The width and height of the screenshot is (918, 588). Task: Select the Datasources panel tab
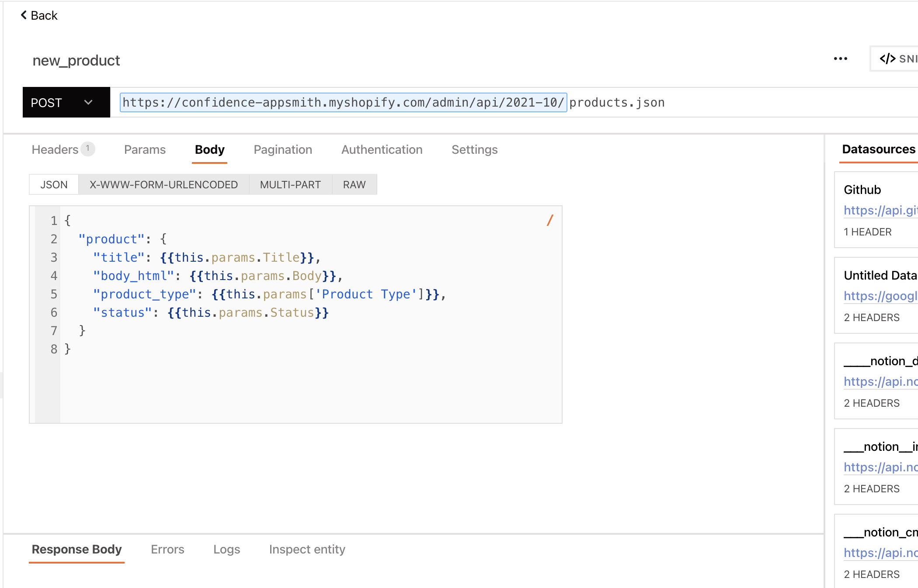click(879, 149)
